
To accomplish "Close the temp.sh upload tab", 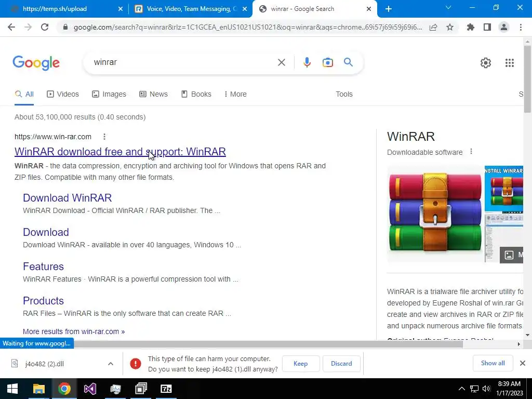I will pyautogui.click(x=121, y=9).
